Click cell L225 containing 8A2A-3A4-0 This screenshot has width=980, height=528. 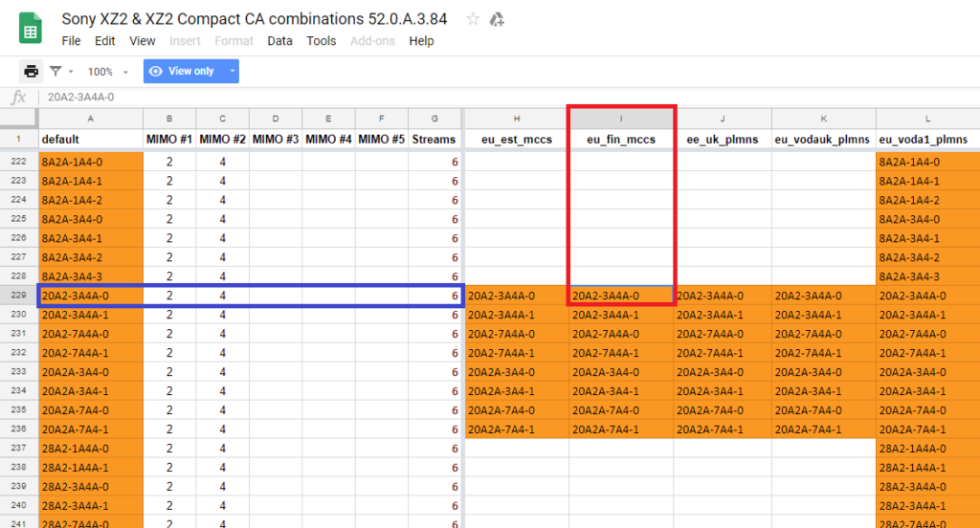pos(927,219)
